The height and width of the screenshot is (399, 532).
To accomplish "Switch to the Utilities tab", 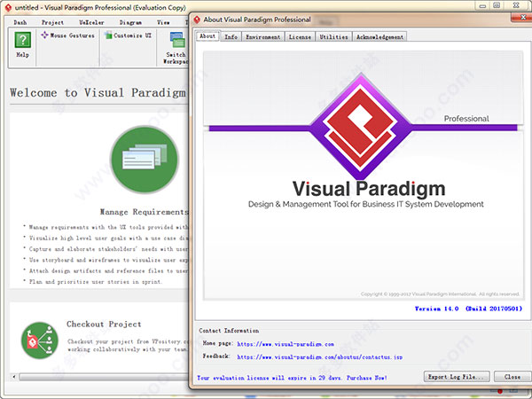I will coord(334,36).
